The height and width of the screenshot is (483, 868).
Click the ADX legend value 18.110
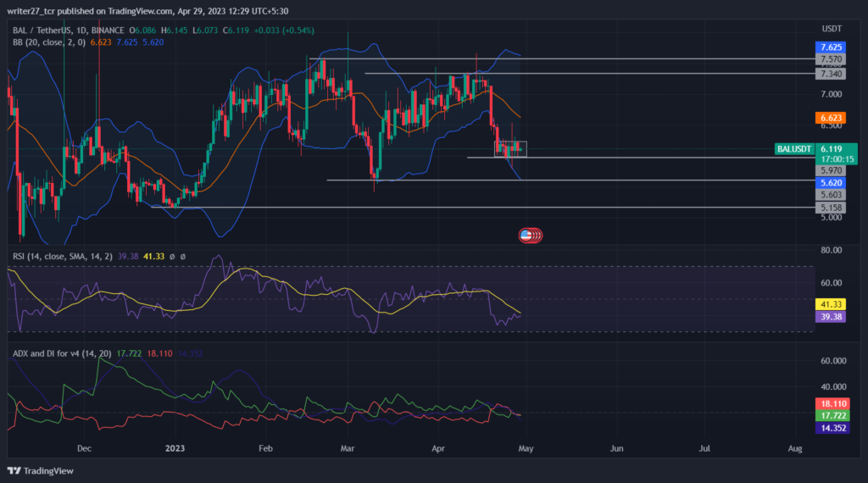159,353
